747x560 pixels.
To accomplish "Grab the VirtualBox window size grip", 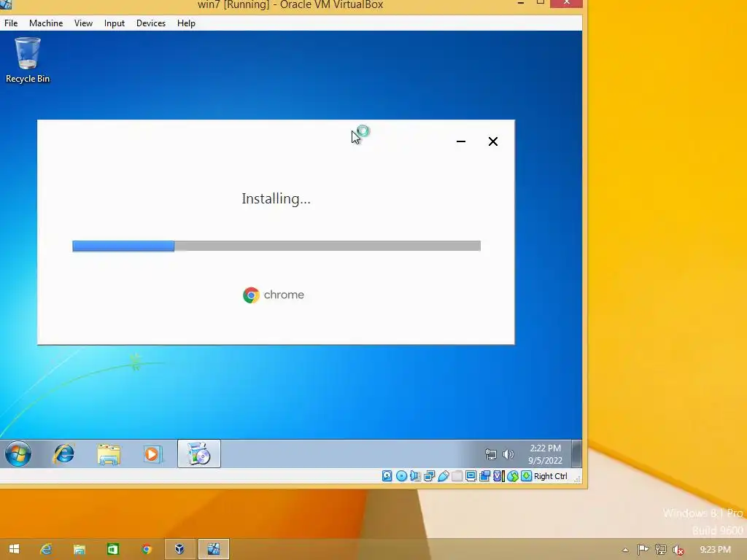I will (577, 478).
